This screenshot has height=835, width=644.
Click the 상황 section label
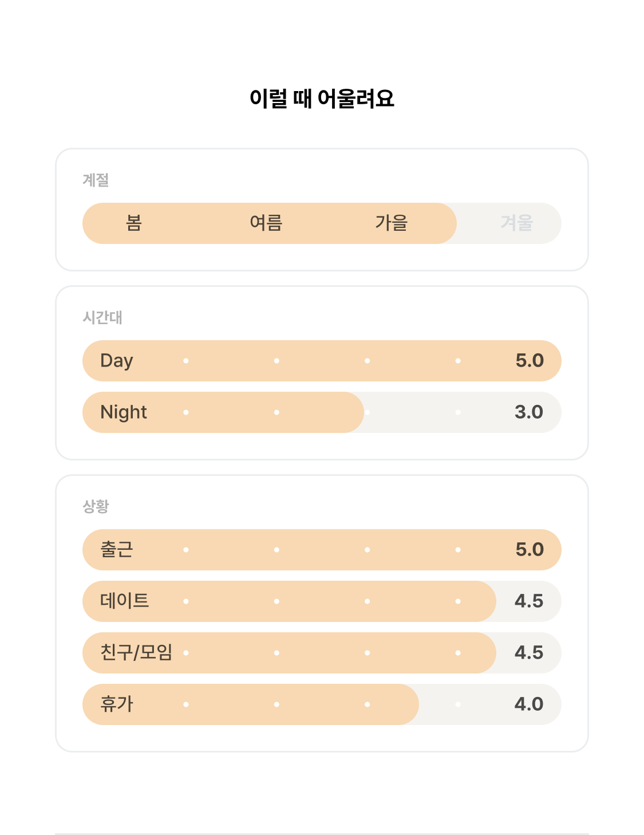[96, 507]
